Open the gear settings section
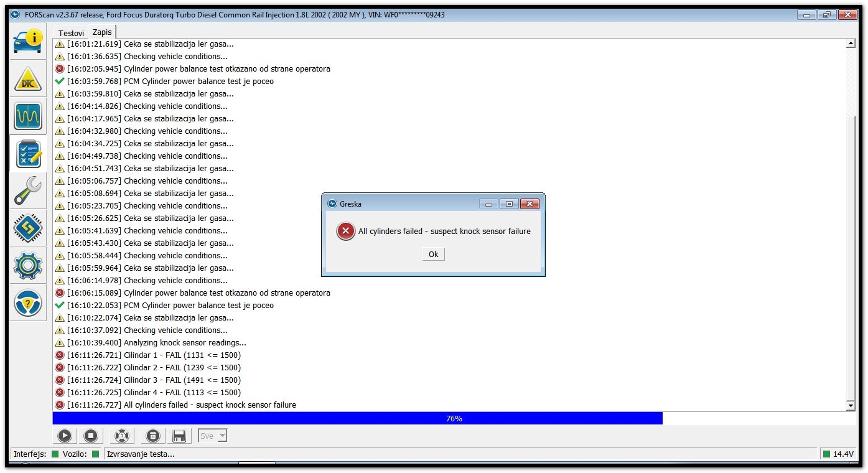 28,266
